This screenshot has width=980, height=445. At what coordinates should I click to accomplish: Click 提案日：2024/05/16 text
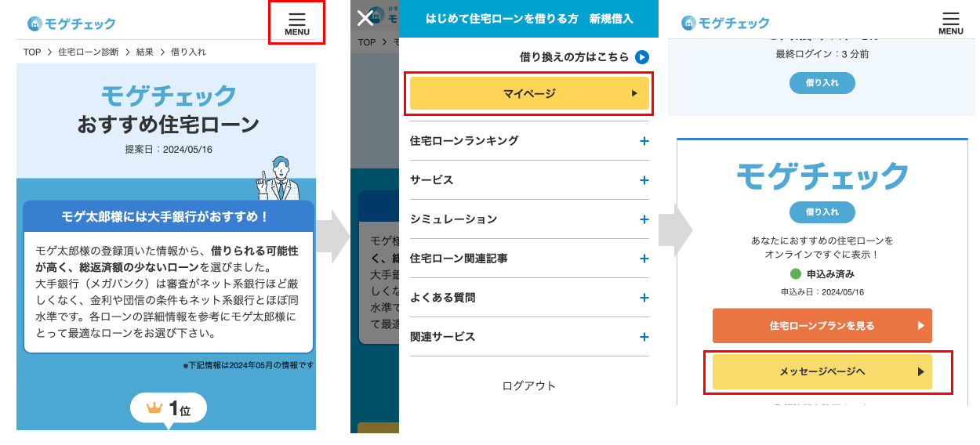click(169, 149)
